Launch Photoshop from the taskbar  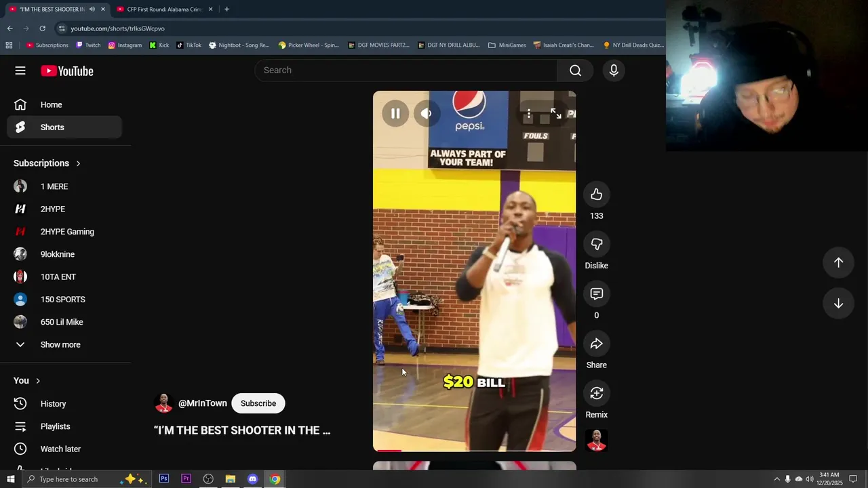164,479
